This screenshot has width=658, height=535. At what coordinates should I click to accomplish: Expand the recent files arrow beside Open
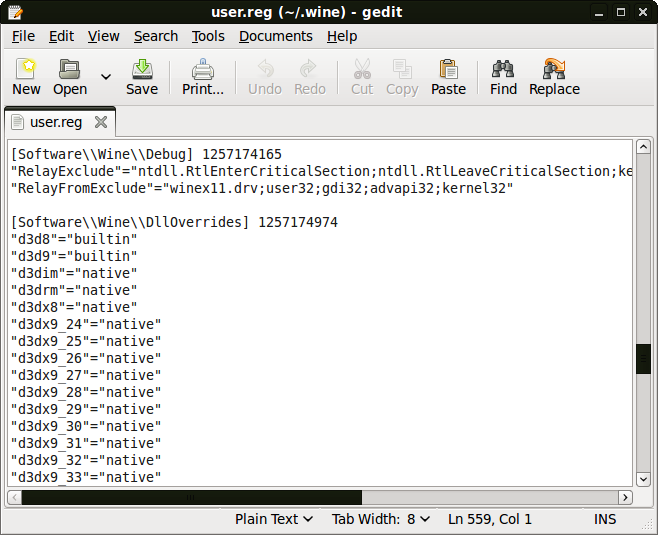(106, 77)
